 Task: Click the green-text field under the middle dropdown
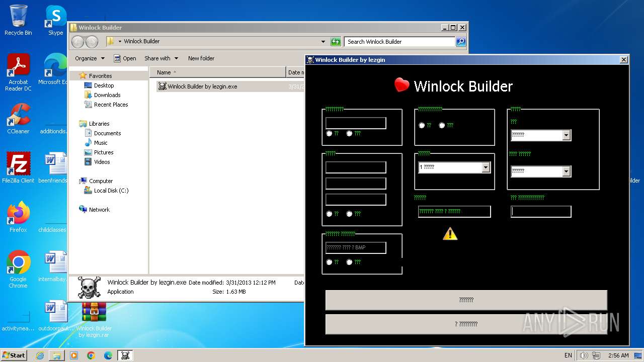coord(454,212)
